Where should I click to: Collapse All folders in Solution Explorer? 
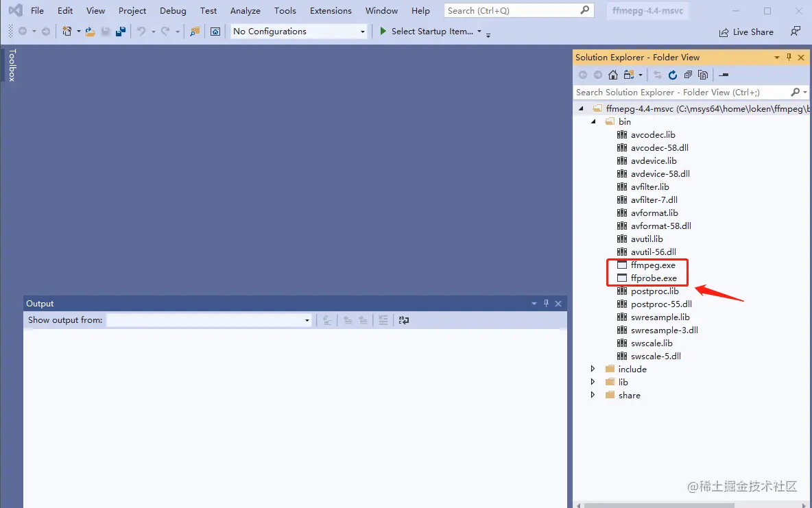click(x=688, y=75)
